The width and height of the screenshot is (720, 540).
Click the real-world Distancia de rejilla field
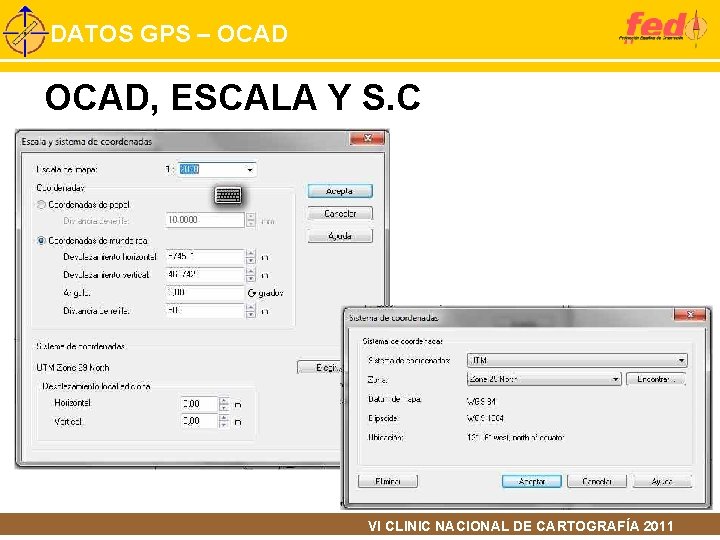(x=205, y=310)
